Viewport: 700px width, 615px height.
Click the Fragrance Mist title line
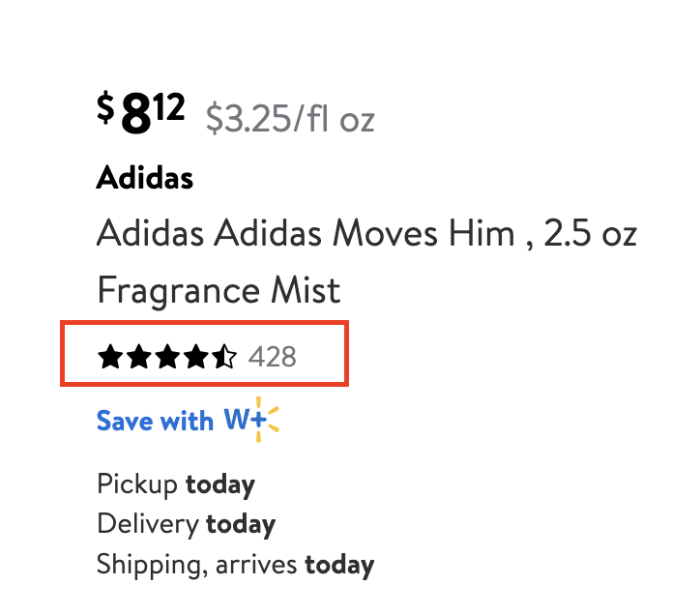(x=219, y=290)
